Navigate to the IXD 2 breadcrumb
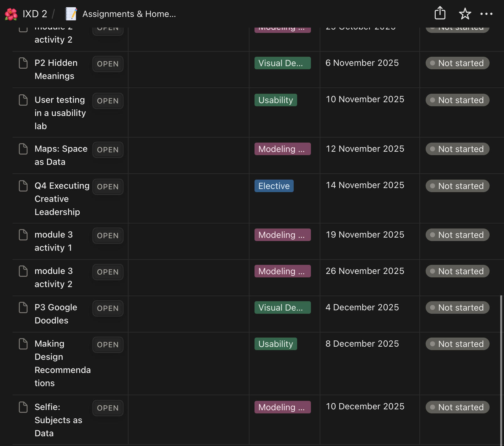This screenshot has width=504, height=446. (35, 14)
